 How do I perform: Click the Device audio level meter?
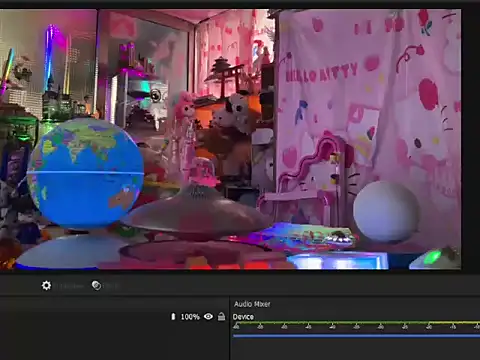coord(356,323)
